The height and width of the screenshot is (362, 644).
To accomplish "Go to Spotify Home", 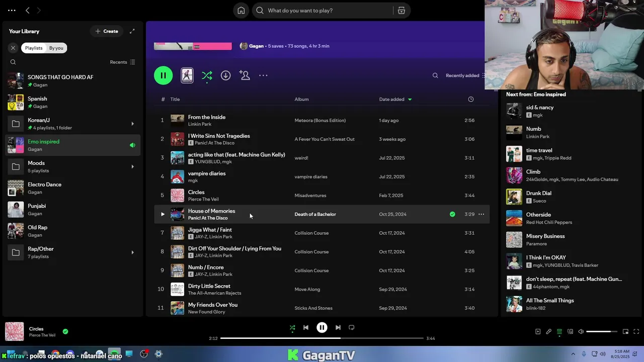I will (241, 11).
